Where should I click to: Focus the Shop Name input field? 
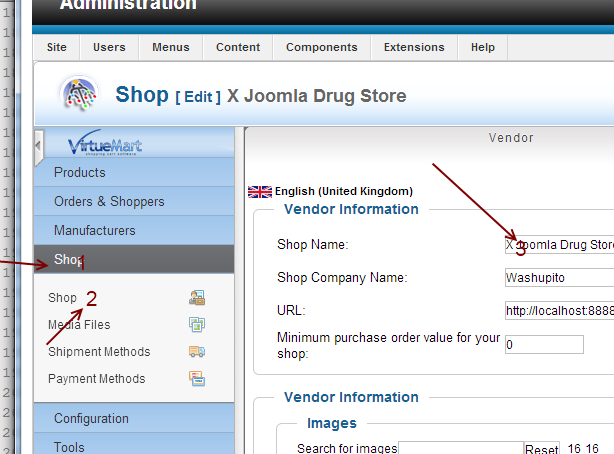560,245
